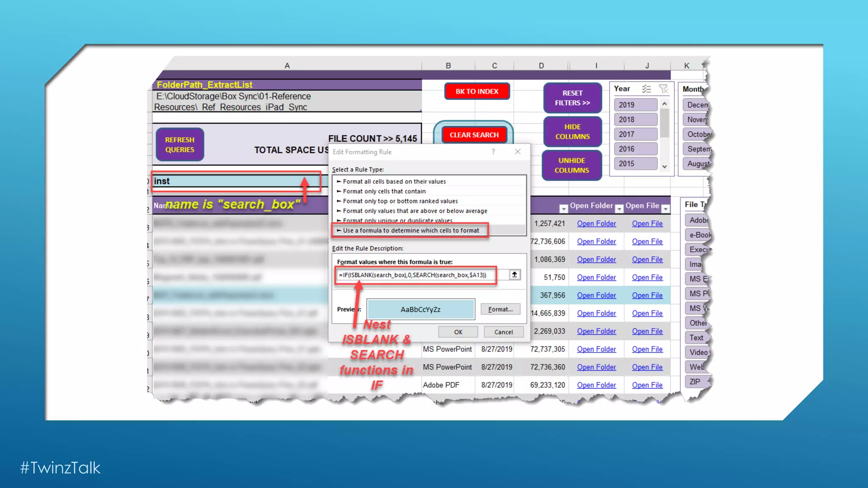
Task: Toggle ZIP in File Type slicer
Action: point(695,382)
